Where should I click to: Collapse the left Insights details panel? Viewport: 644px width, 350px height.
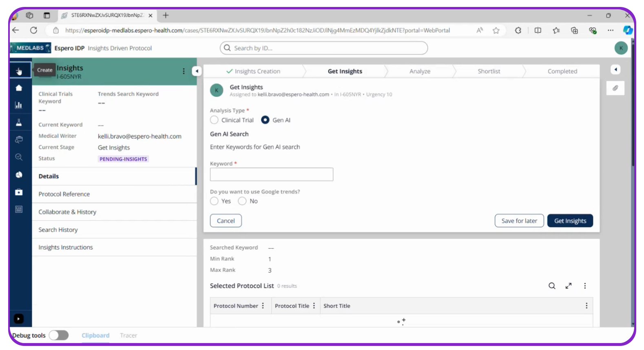click(x=197, y=71)
